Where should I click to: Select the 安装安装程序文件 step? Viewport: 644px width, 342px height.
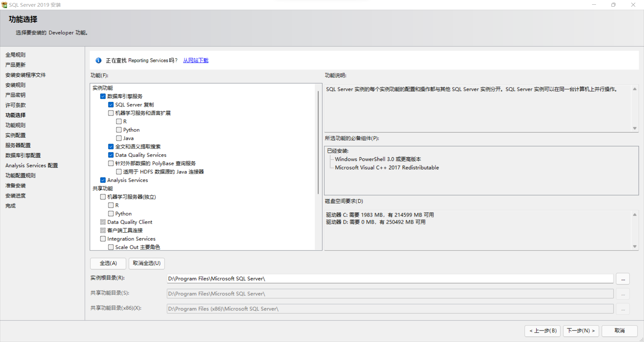point(25,75)
